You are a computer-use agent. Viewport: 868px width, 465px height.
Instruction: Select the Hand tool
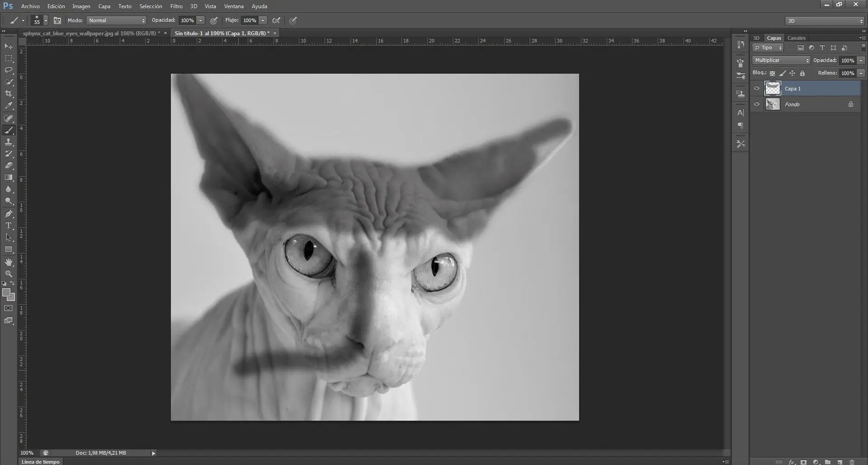pyautogui.click(x=9, y=262)
